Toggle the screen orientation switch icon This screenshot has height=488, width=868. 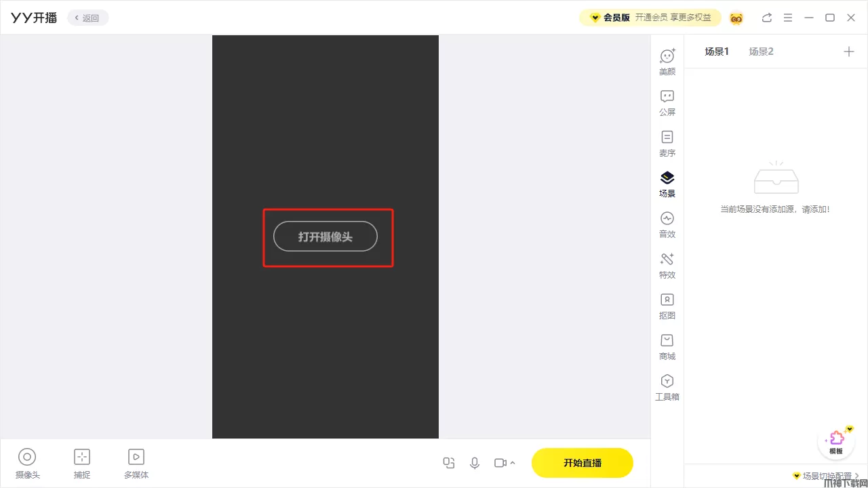449,463
